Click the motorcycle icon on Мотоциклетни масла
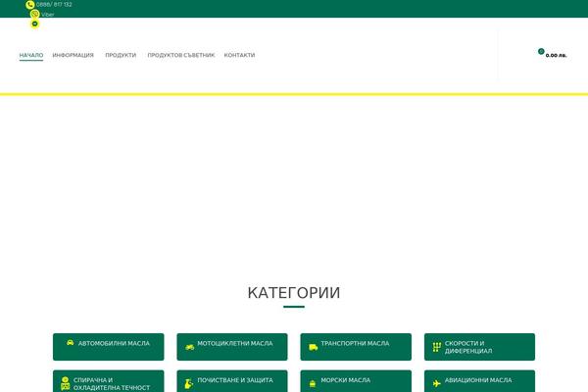Image resolution: width=588 pixels, height=392 pixels. [x=190, y=347]
